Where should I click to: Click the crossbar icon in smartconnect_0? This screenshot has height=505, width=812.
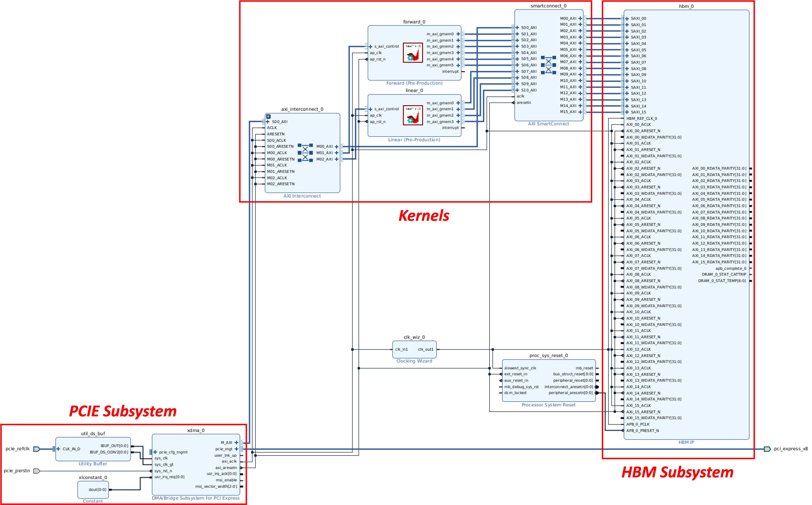click(x=548, y=65)
